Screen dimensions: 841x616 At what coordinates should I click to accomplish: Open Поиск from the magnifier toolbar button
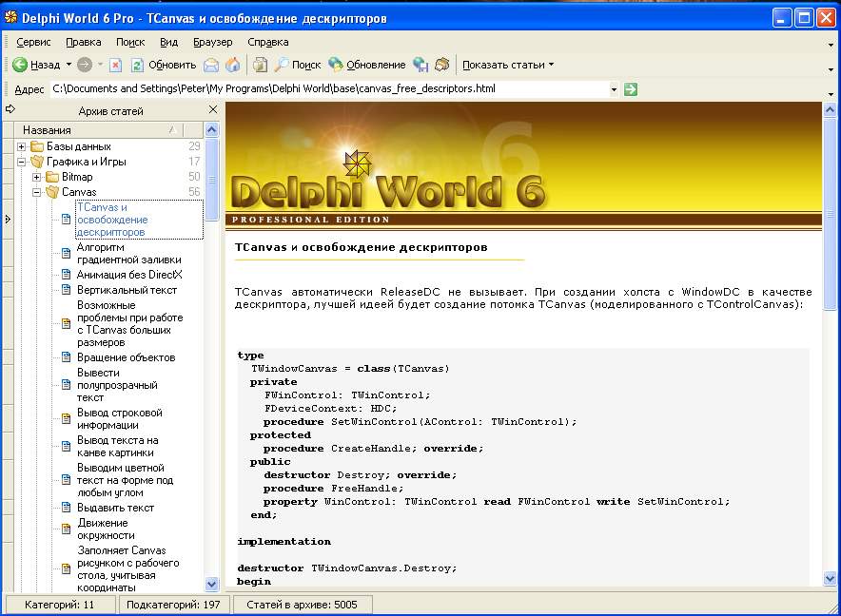click(x=297, y=65)
